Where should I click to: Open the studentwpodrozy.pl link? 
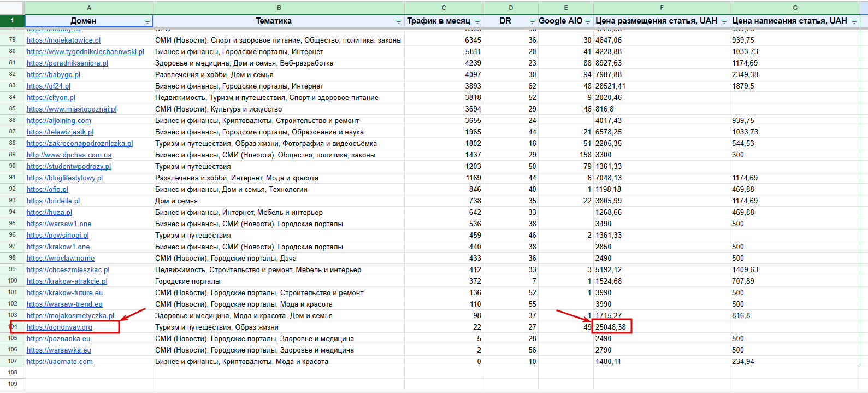pos(69,166)
